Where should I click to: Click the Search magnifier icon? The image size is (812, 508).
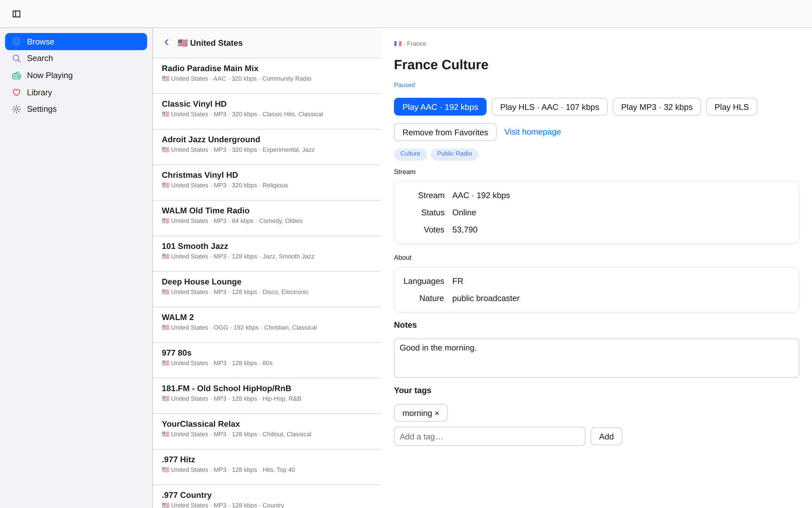coord(16,58)
